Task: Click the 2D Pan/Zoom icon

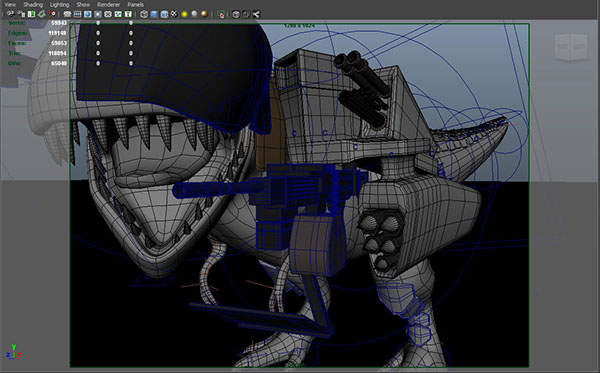Action: 52,14
